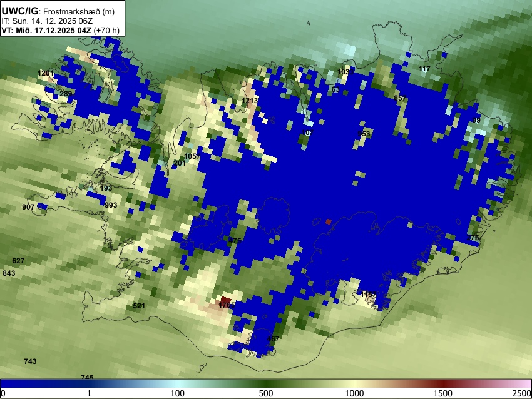Click the legend tick label '1000'

click(x=354, y=393)
